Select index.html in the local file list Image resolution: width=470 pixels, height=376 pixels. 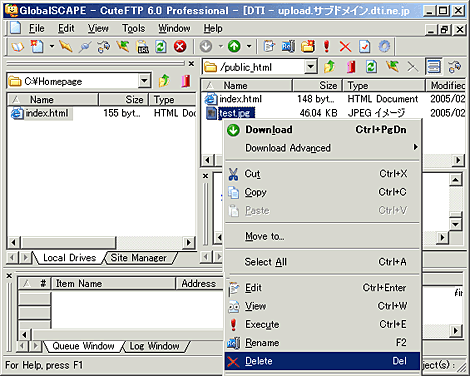click(x=47, y=113)
